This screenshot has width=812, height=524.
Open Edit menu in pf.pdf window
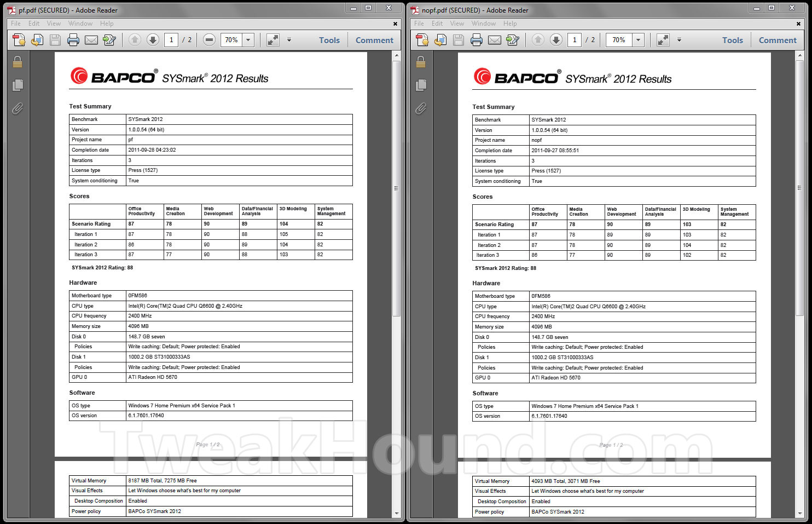pyautogui.click(x=34, y=24)
